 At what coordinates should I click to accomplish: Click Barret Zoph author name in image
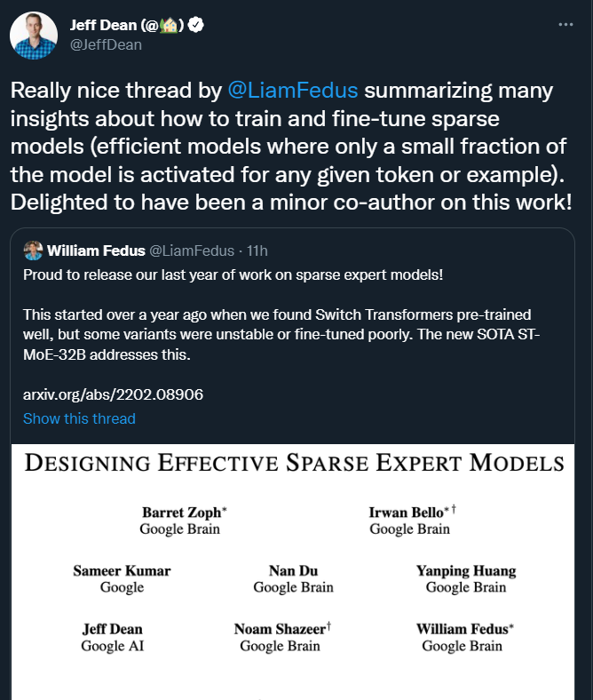(181, 513)
